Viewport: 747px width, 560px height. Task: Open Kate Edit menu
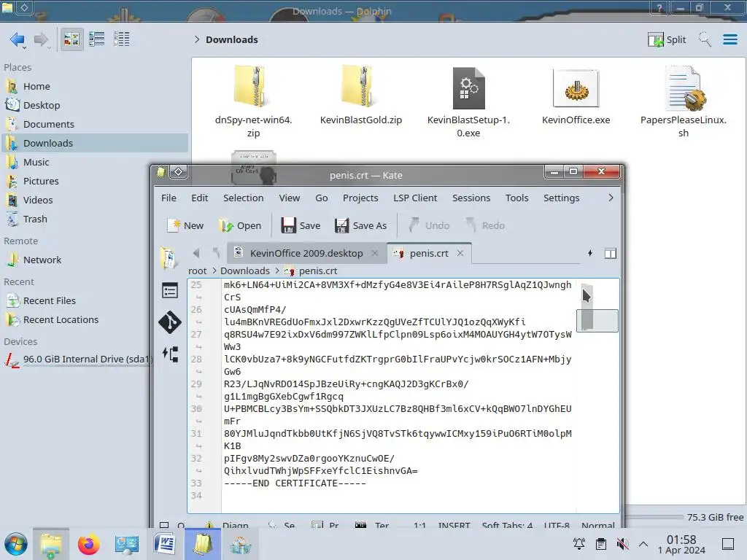(x=200, y=198)
